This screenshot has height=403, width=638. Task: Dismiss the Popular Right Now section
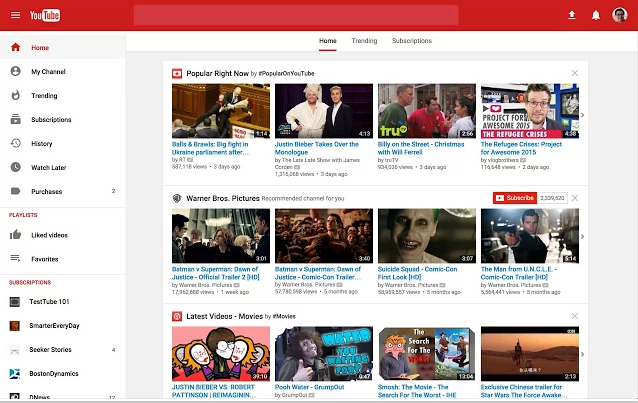coord(575,73)
